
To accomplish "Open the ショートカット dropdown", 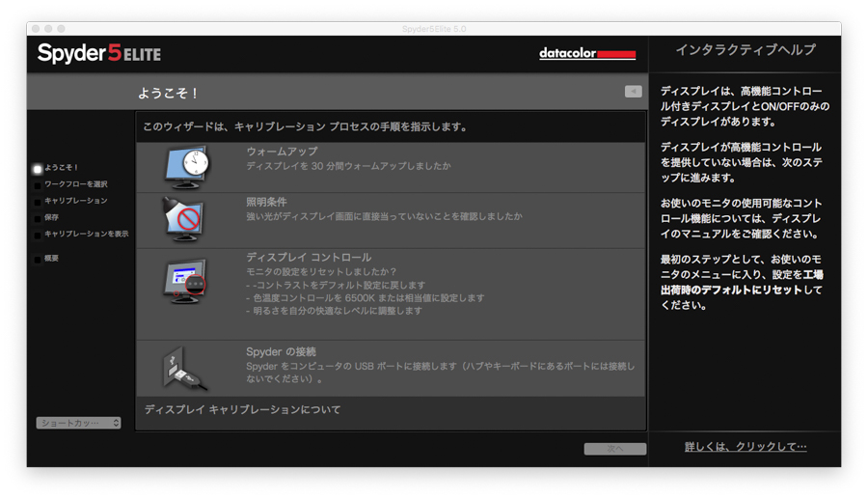I will [79, 423].
